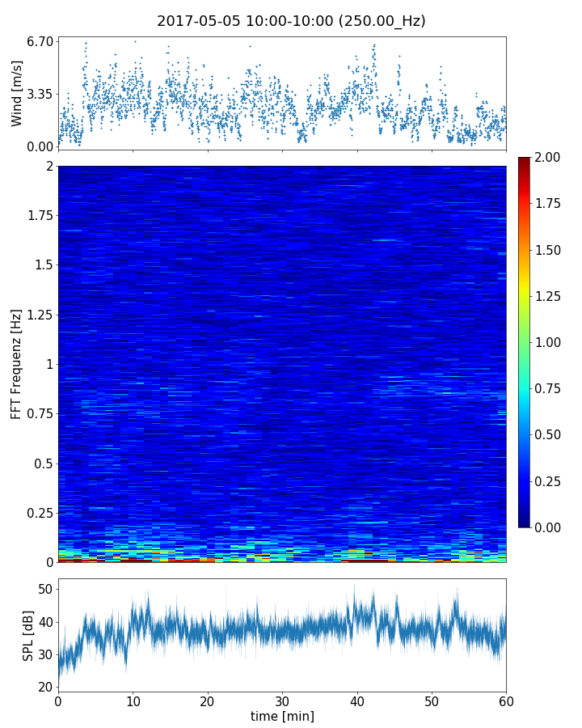Click the dark red top of colorbar
Viewport: 582px width, 728px height.
point(525,160)
